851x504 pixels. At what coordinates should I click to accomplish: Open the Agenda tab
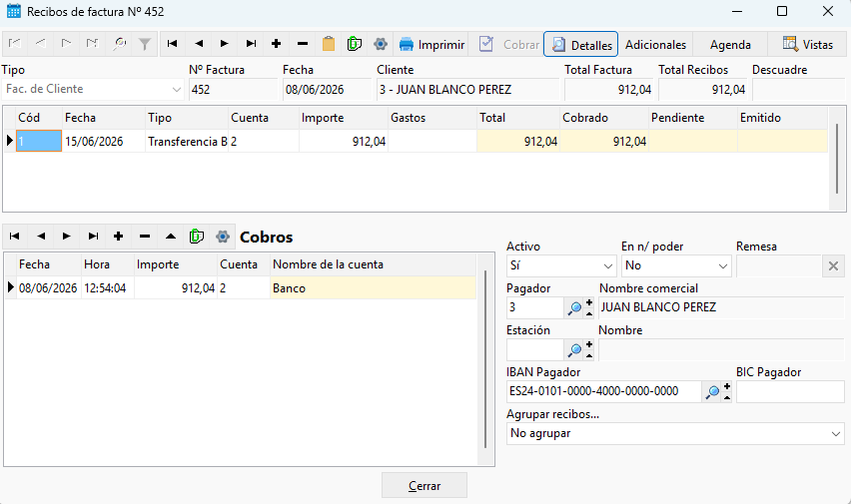click(730, 45)
